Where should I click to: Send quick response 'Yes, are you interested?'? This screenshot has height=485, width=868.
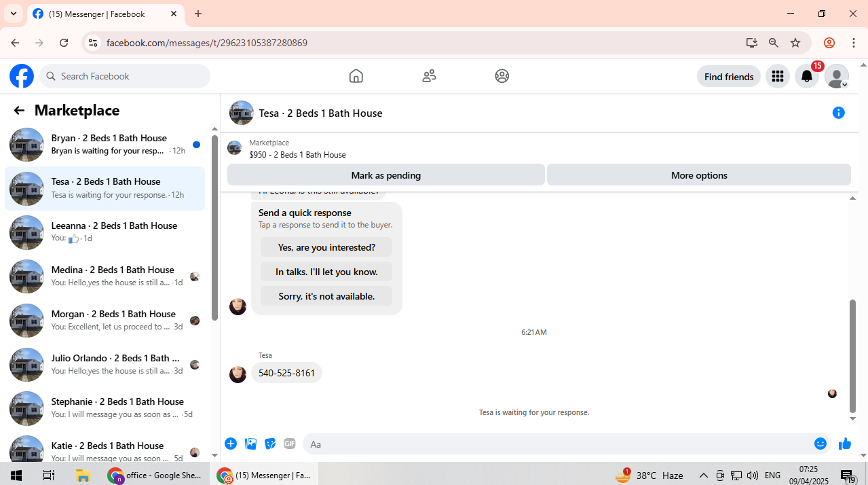coord(326,247)
